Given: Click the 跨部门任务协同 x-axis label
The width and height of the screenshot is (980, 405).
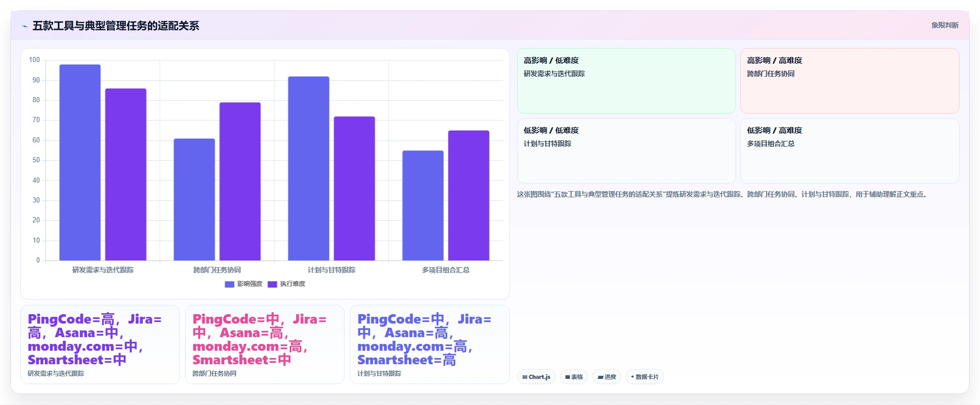Looking at the screenshot, I should 217,270.
